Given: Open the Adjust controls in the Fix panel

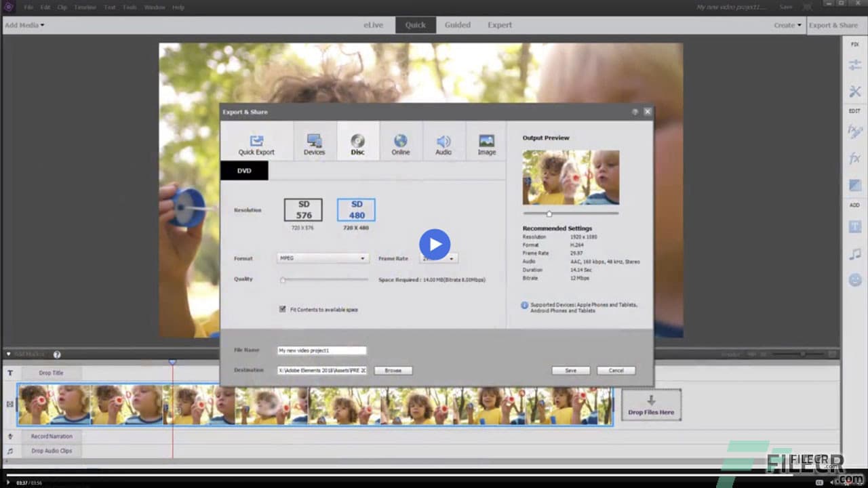Looking at the screenshot, I should (x=854, y=65).
